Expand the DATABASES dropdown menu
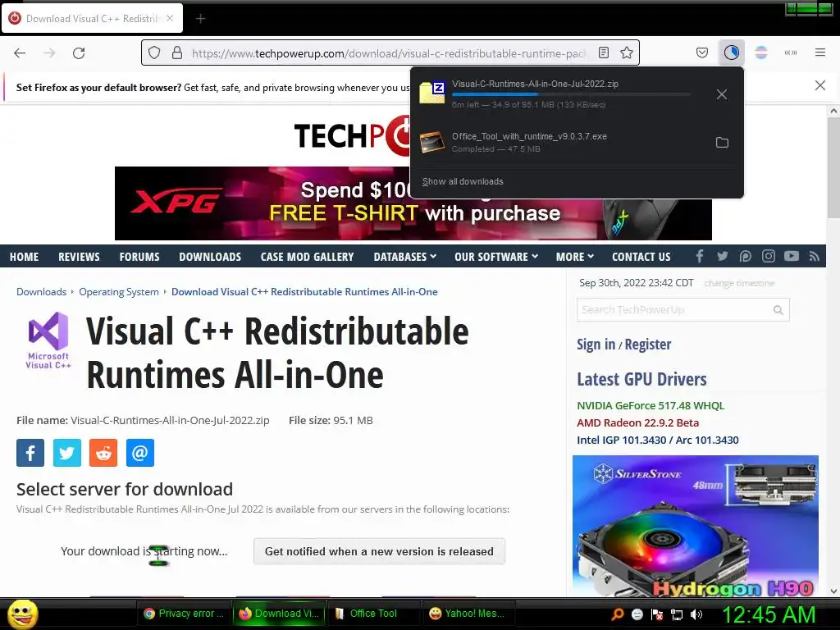 405,257
